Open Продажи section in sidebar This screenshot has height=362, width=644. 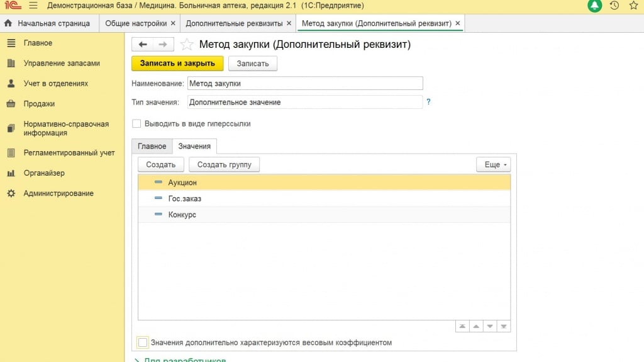(39, 104)
